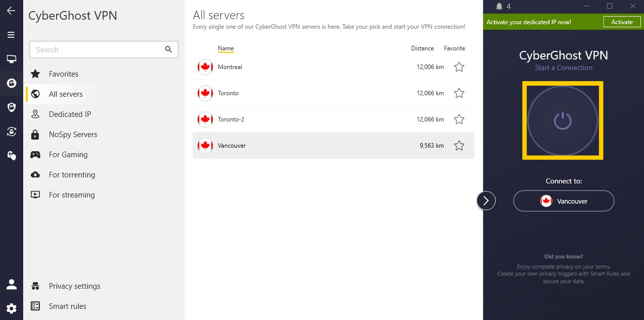Click the Toronto Canadian flag icon
Viewport: 644px width, 320px height.
pos(205,93)
